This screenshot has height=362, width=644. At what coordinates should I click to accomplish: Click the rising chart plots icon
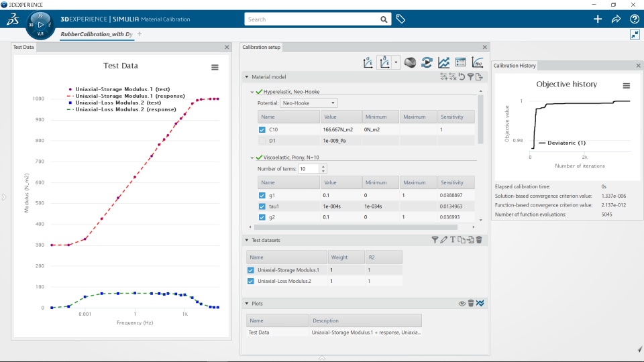443,63
